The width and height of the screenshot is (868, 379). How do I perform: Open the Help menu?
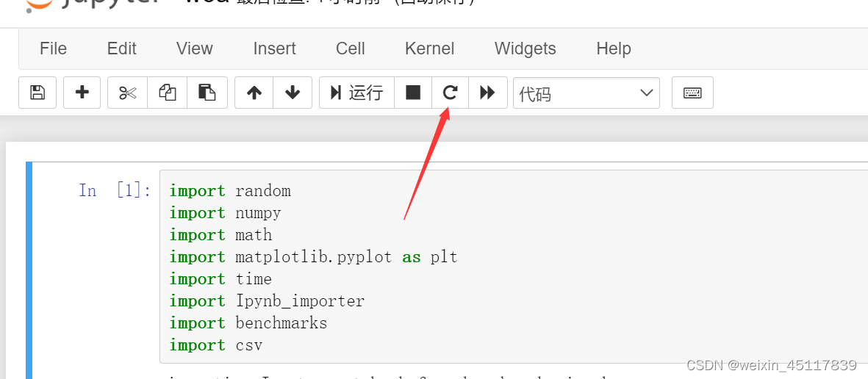pyautogui.click(x=614, y=48)
